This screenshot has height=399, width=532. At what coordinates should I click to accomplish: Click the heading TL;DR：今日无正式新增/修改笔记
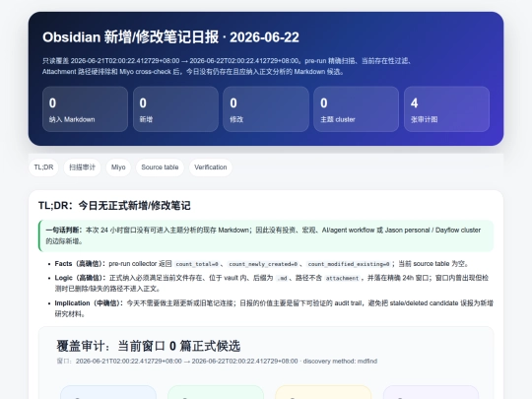[x=114, y=206]
